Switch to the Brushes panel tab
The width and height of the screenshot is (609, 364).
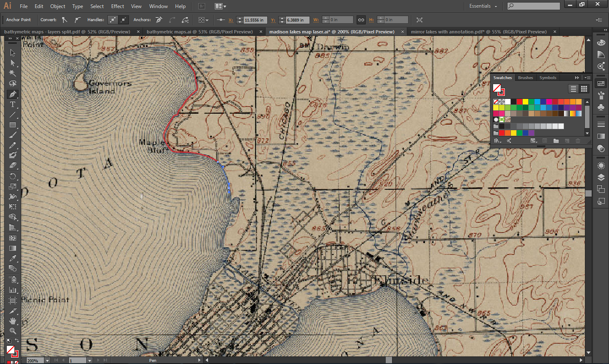point(525,78)
